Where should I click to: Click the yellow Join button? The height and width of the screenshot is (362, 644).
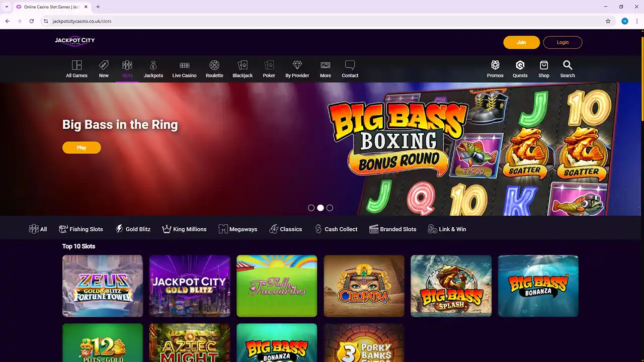click(x=521, y=42)
